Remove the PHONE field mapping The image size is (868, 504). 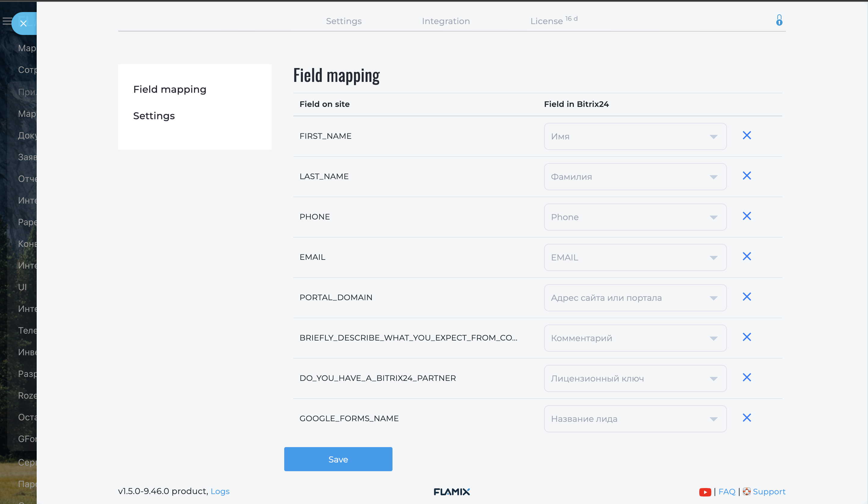pyautogui.click(x=746, y=216)
